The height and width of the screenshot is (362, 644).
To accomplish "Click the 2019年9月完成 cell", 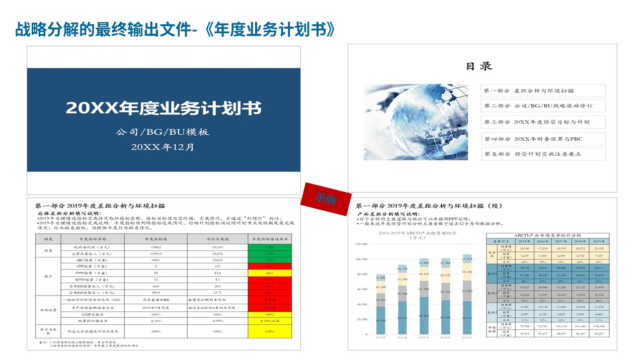I will click(x=156, y=307).
